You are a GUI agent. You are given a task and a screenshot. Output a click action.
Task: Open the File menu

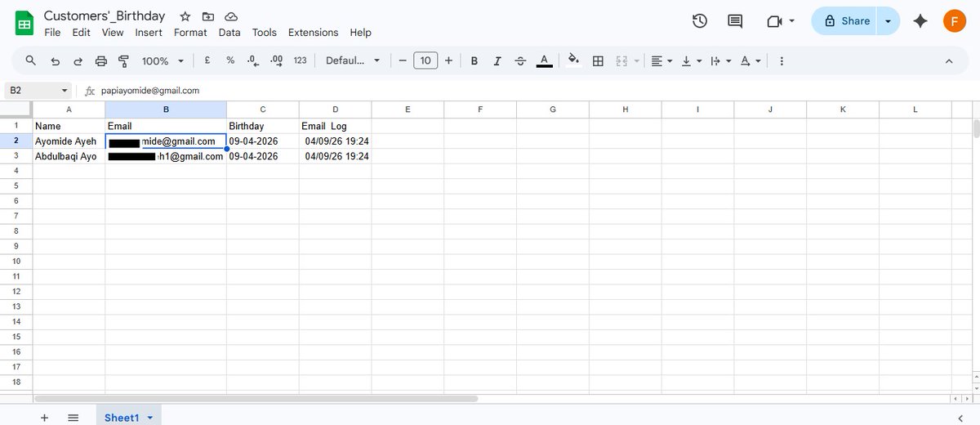pos(52,33)
